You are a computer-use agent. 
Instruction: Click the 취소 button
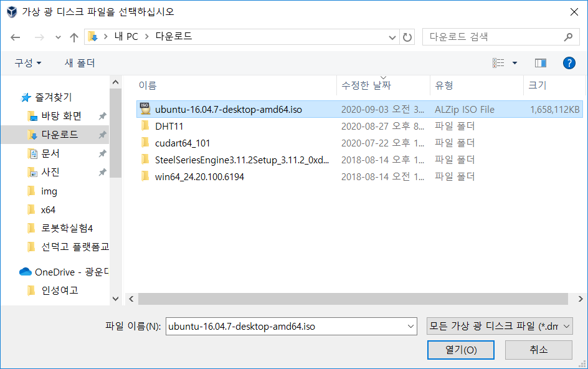coord(539,350)
